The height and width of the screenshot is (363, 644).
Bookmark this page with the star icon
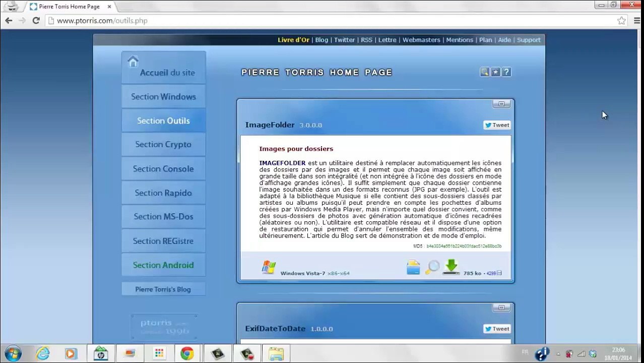point(622,21)
